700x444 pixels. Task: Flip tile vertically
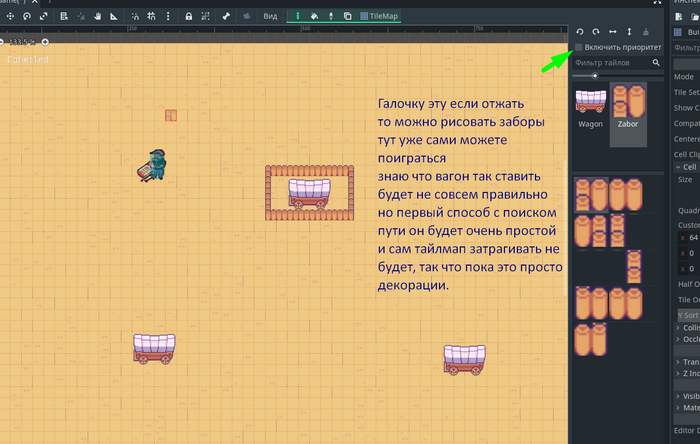629,32
